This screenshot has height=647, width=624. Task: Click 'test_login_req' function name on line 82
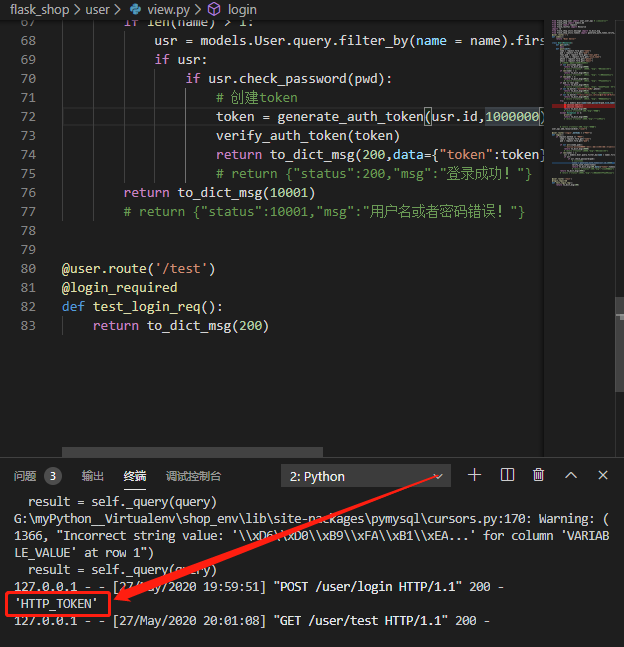pyautogui.click(x=146, y=307)
